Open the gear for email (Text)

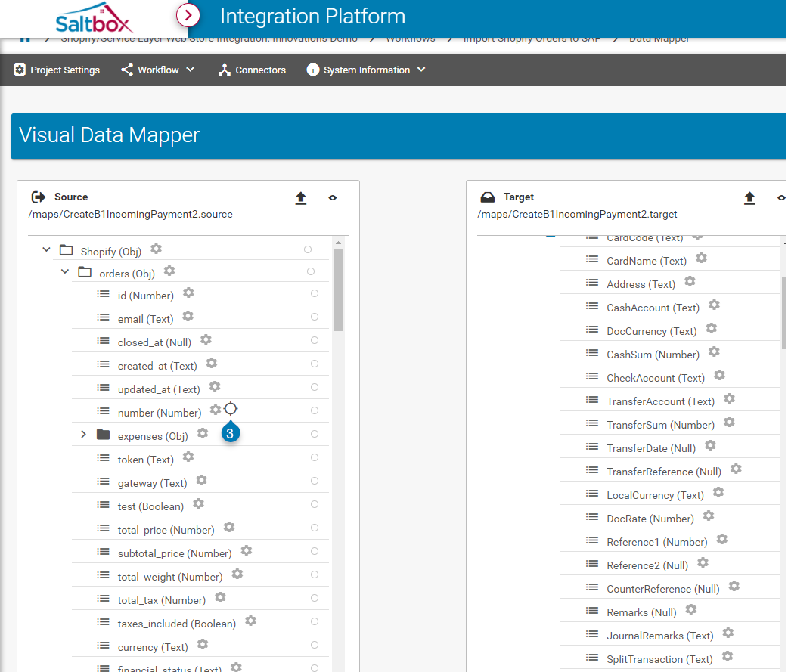point(188,316)
